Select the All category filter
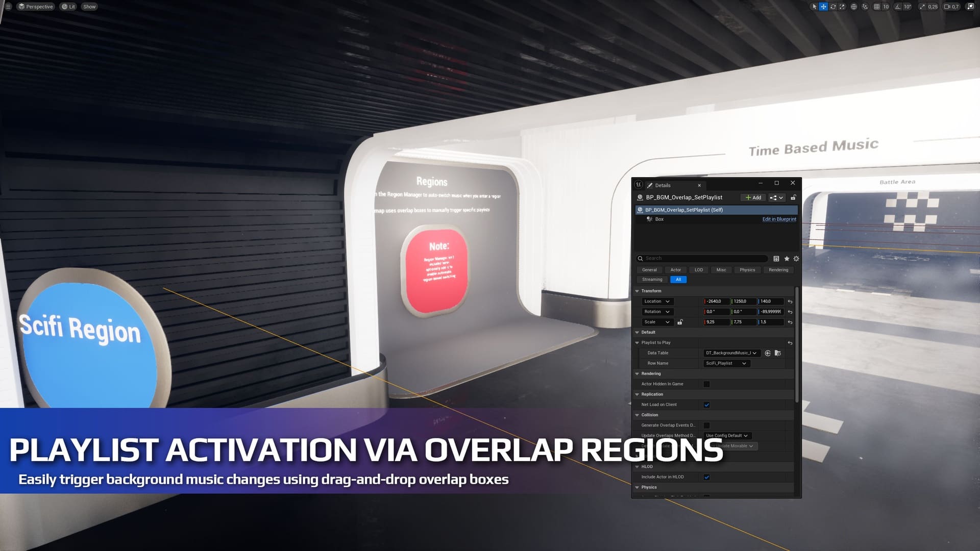 [x=678, y=280]
